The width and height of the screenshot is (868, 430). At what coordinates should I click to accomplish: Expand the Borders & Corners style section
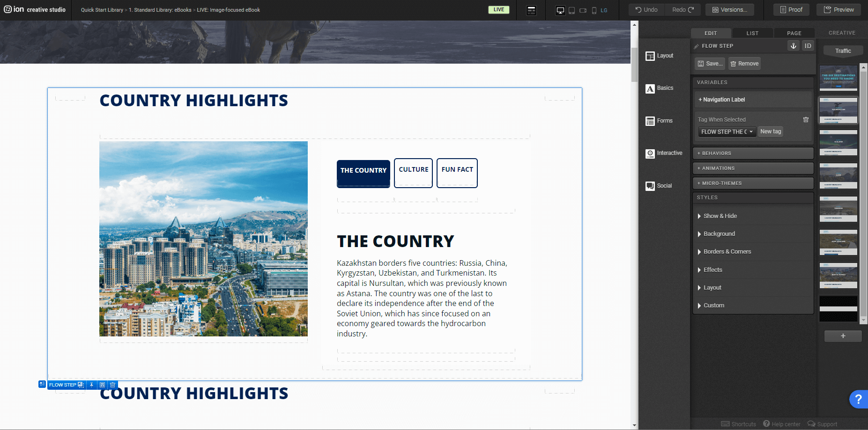(727, 252)
